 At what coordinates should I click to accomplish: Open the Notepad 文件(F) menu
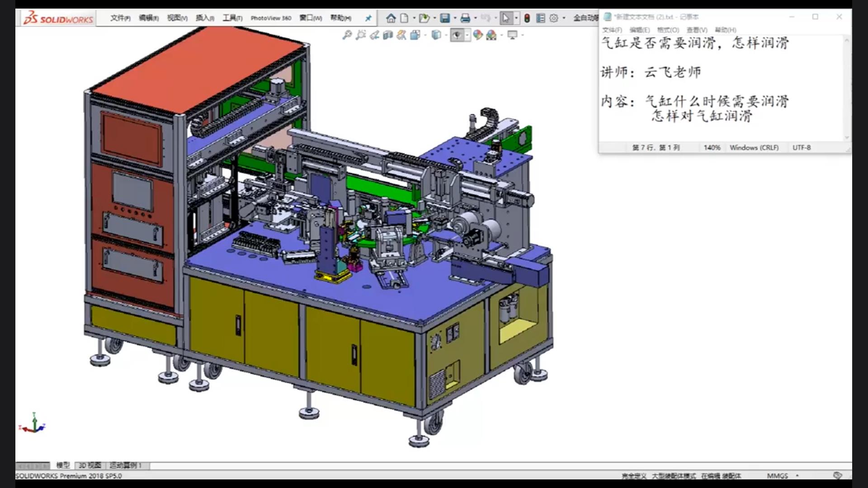point(612,30)
